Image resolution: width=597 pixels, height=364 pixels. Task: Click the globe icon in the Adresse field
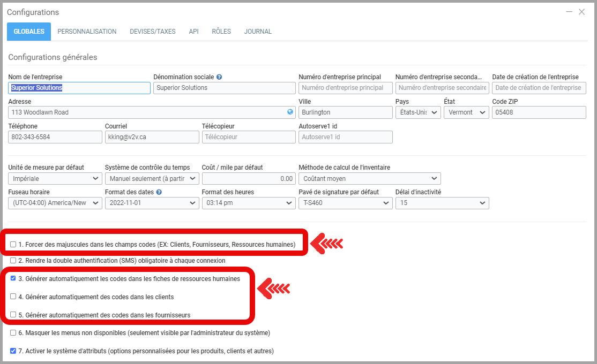pos(290,112)
